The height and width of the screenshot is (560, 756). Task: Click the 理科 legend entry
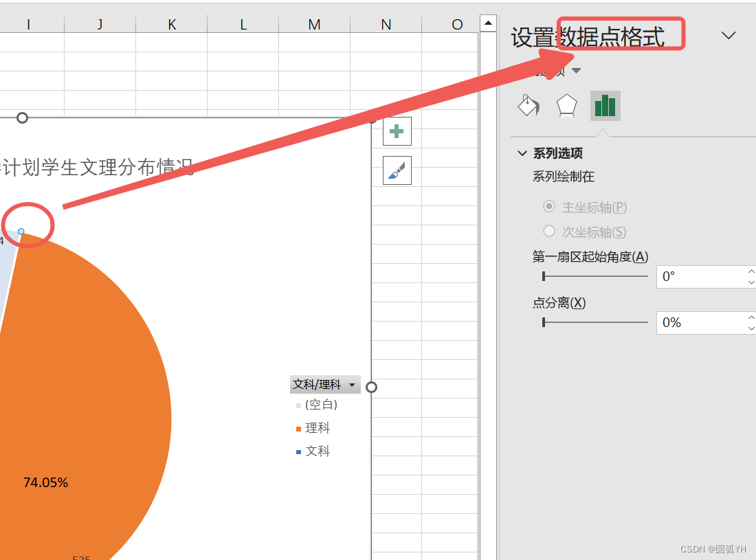click(313, 428)
